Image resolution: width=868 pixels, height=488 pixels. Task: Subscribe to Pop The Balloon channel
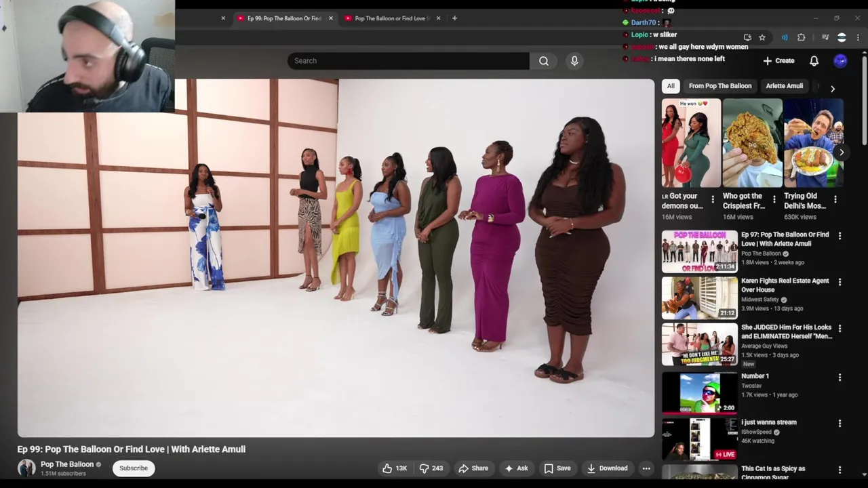(x=134, y=468)
